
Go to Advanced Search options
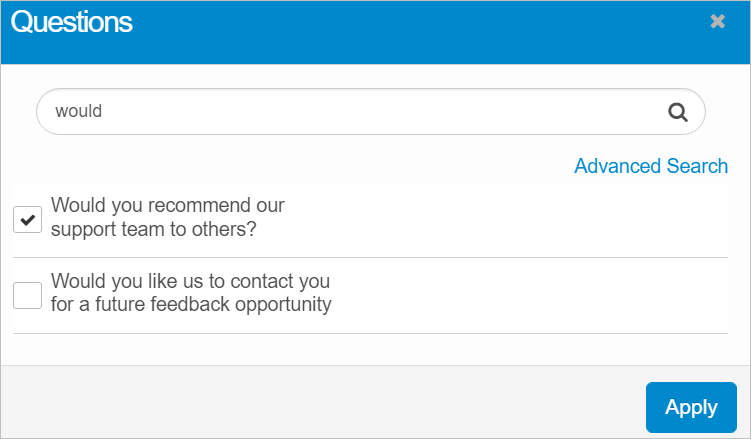(651, 166)
